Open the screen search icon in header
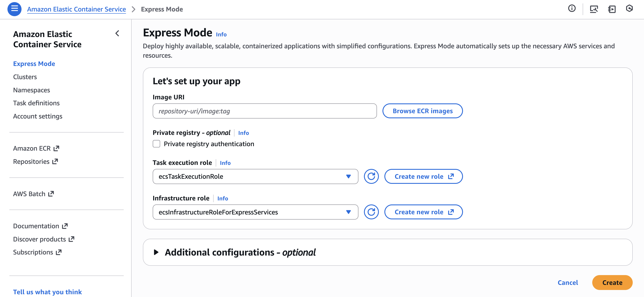The width and height of the screenshot is (644, 297). pyautogui.click(x=594, y=9)
